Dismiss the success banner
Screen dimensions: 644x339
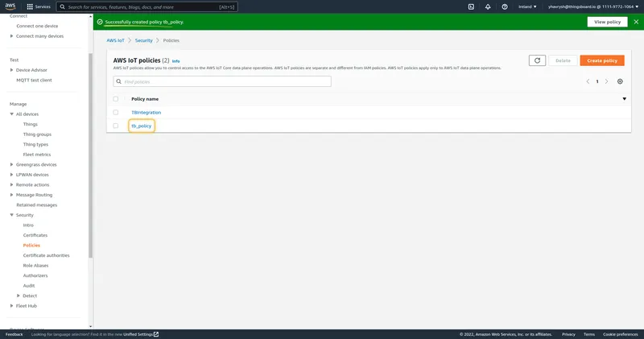tap(636, 22)
